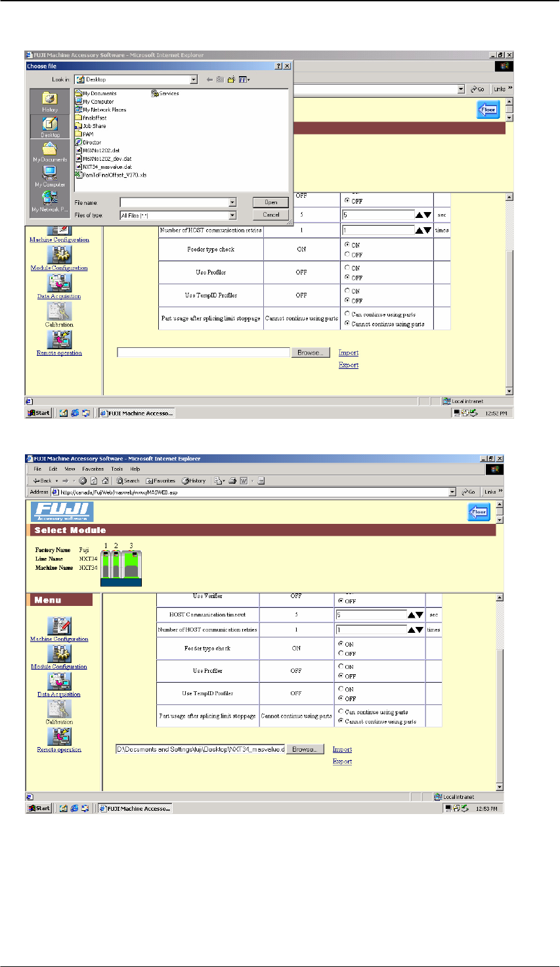Click Export link in Select Module window
The image size is (560, 967).
342,762
